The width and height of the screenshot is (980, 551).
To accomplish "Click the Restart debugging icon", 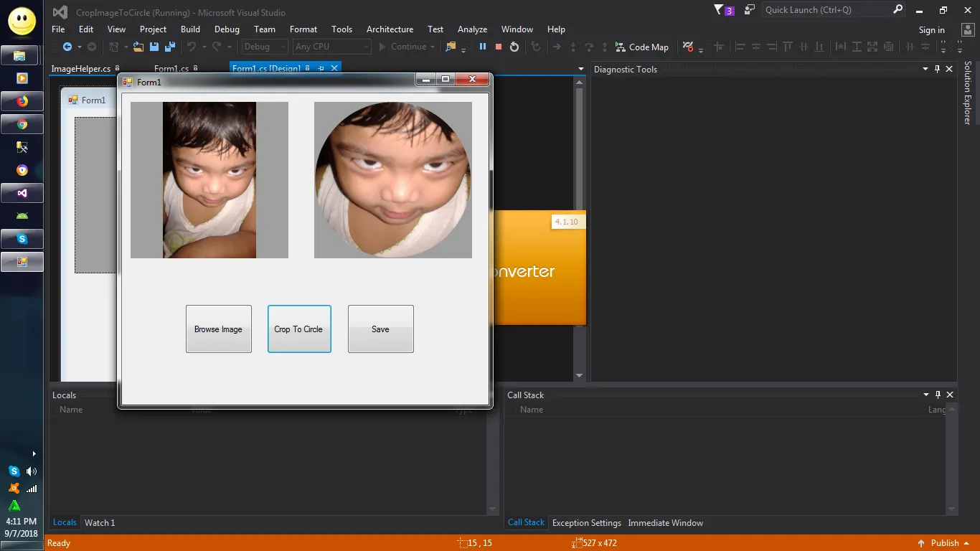I will tap(514, 47).
